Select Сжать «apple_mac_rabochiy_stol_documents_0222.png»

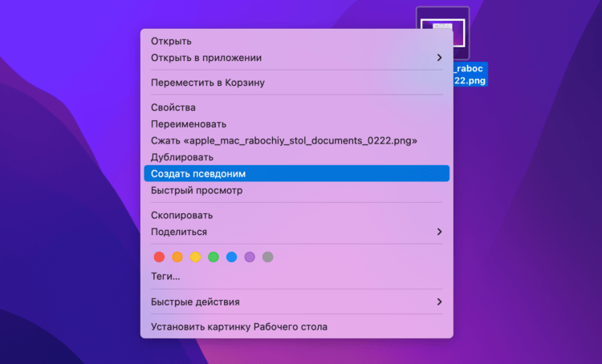tap(296, 141)
